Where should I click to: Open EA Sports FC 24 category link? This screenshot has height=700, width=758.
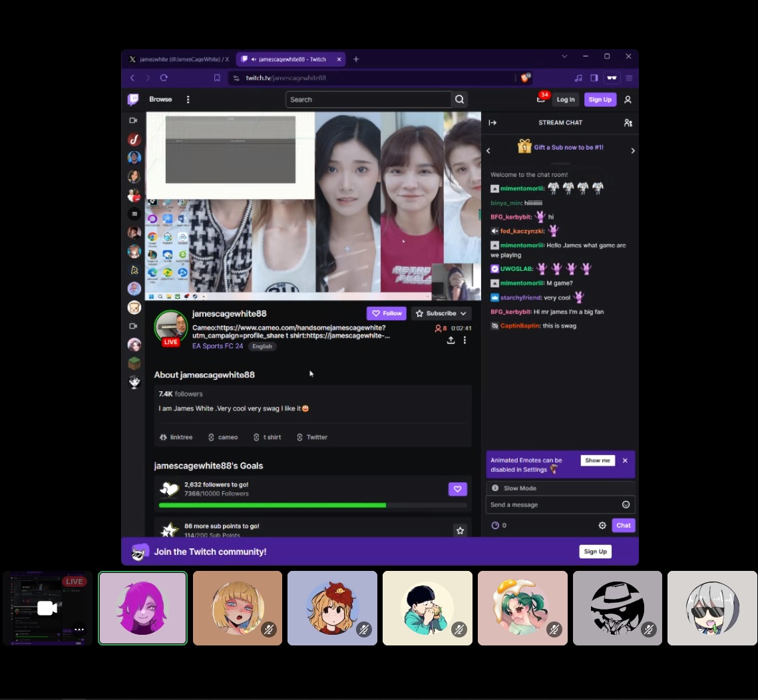pos(218,346)
